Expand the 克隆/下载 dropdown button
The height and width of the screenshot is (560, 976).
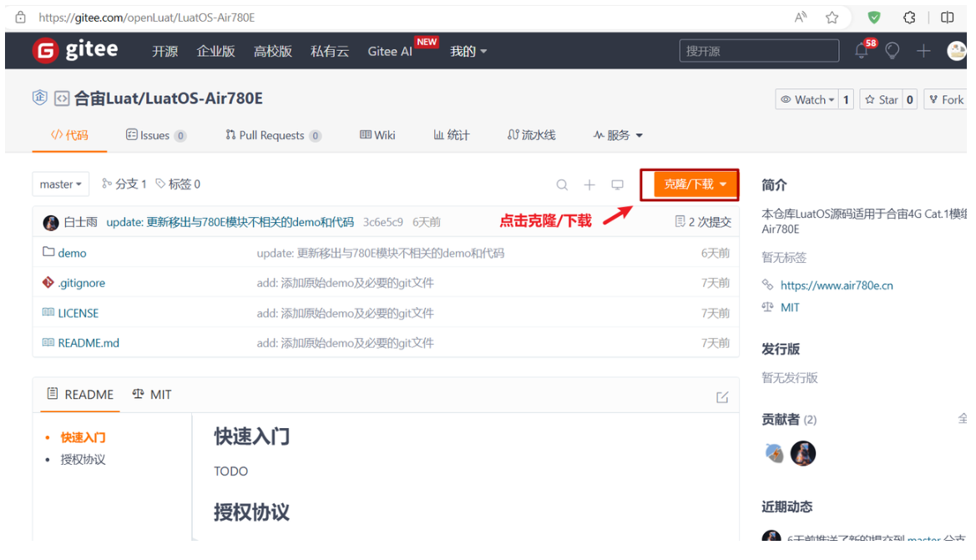[x=695, y=184]
